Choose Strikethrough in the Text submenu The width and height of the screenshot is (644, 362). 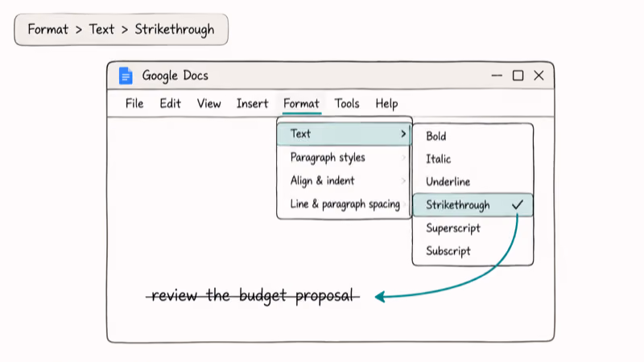(473, 205)
